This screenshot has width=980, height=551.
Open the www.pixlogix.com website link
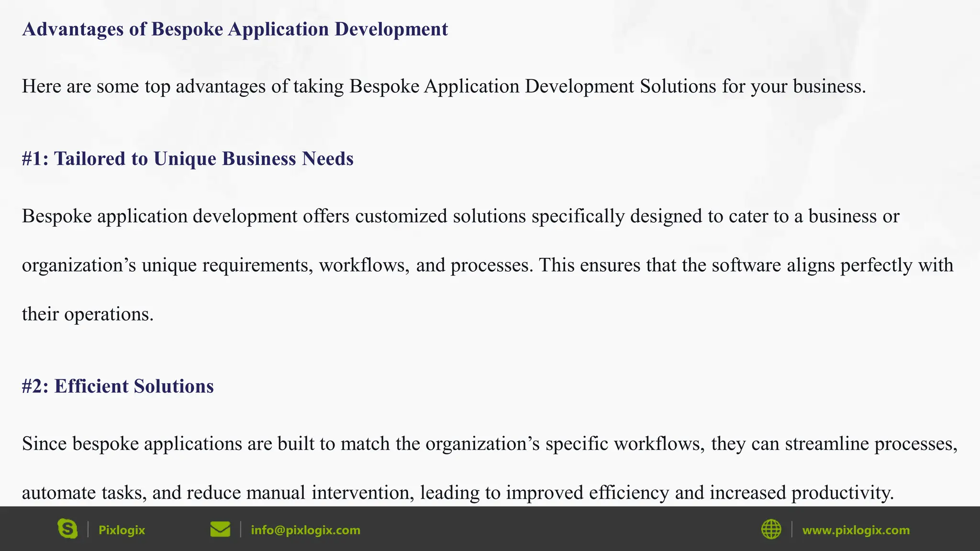pyautogui.click(x=856, y=530)
